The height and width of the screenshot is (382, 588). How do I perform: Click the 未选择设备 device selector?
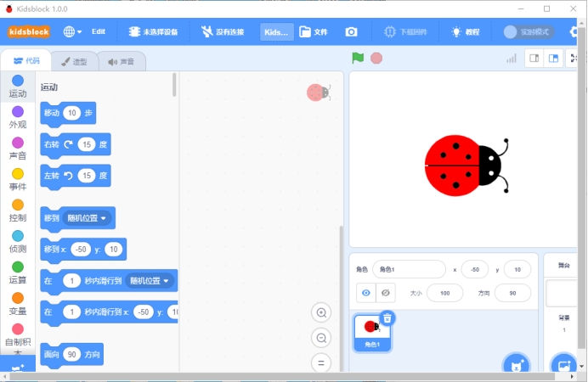(x=153, y=32)
